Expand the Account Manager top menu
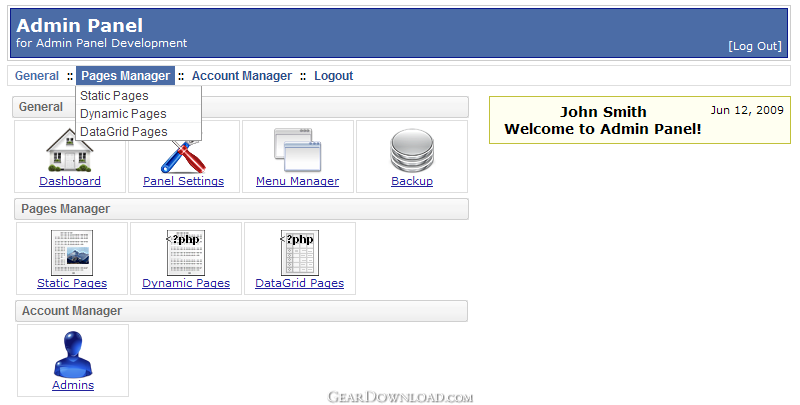 pos(242,76)
